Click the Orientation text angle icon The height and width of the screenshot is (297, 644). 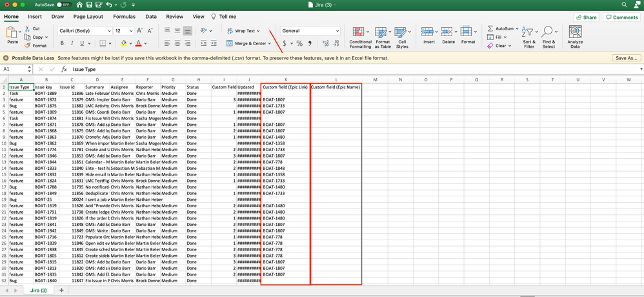(204, 31)
